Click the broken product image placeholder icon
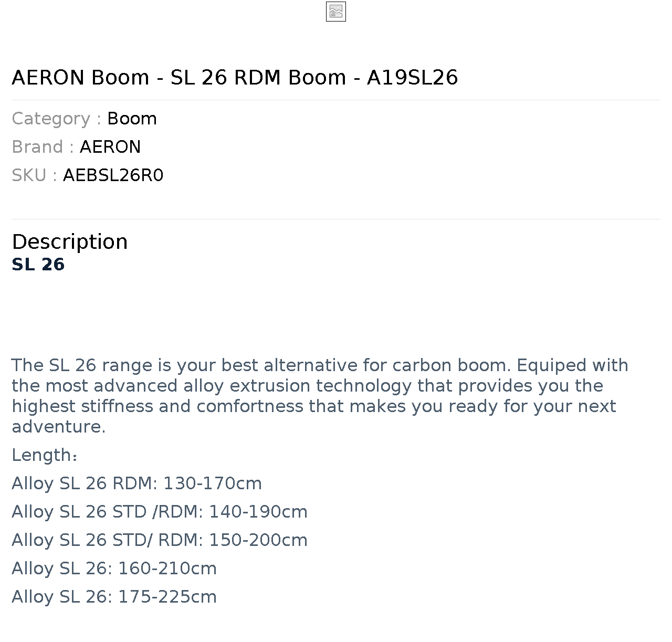Screen dimensions: 672x642 coord(336,12)
